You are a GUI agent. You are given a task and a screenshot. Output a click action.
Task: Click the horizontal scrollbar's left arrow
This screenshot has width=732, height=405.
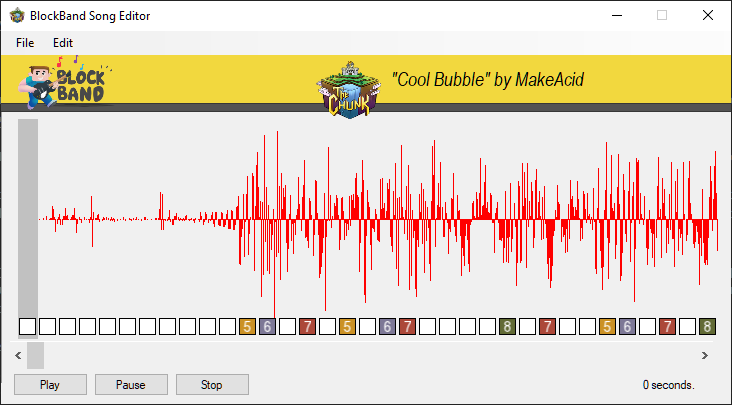click(x=18, y=356)
